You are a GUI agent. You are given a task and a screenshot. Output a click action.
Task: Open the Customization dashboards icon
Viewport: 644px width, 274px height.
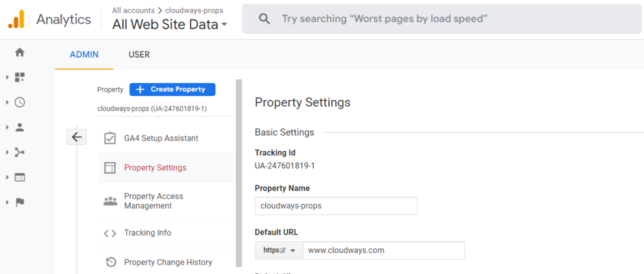click(19, 77)
